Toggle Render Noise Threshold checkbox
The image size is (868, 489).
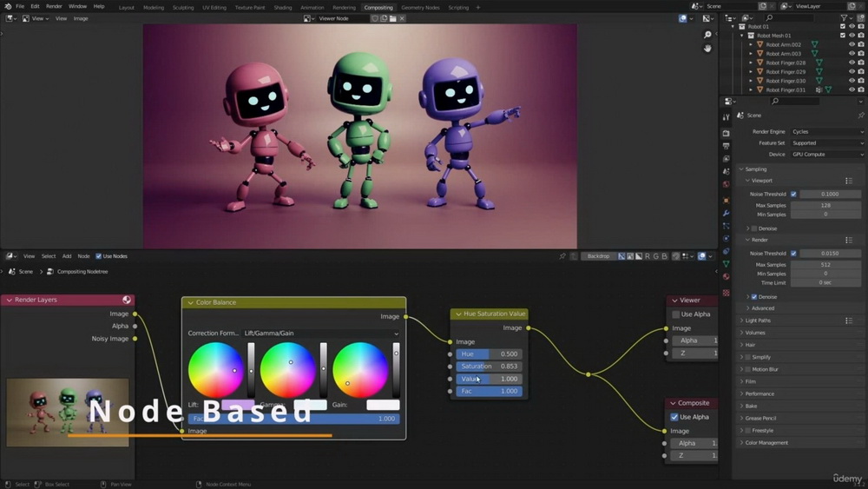pyautogui.click(x=794, y=254)
